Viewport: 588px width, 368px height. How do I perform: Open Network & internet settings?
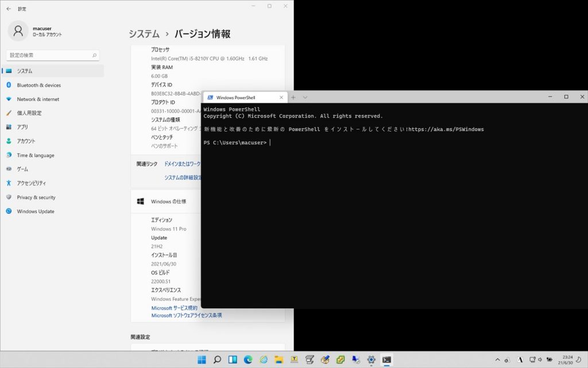53,99
